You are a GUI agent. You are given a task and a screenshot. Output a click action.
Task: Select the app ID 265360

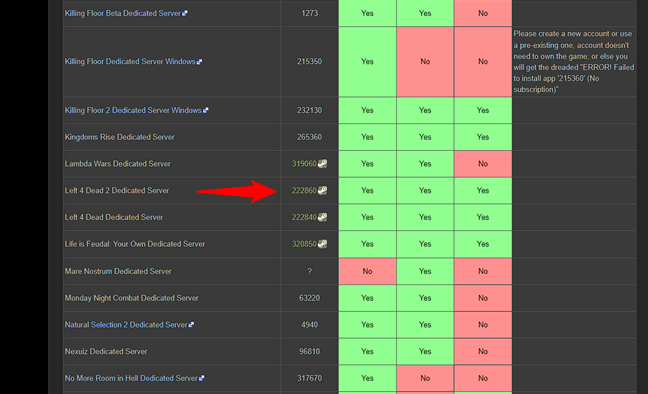(x=310, y=137)
